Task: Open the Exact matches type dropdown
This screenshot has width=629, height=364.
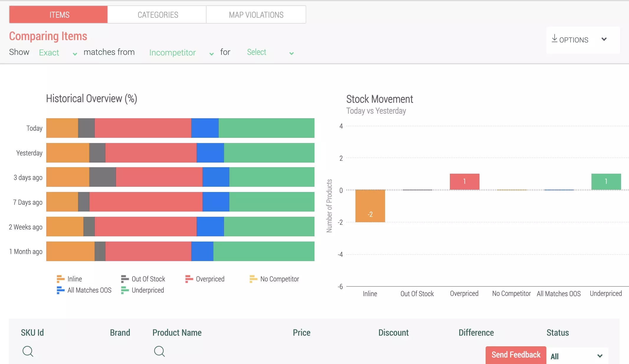Action: point(56,53)
